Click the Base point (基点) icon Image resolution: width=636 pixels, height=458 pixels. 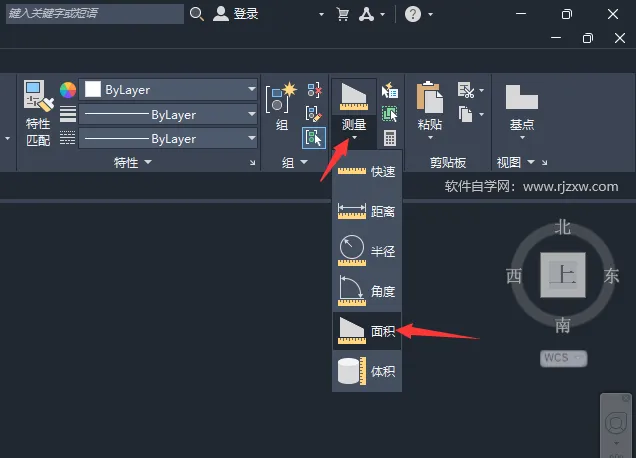(522, 97)
